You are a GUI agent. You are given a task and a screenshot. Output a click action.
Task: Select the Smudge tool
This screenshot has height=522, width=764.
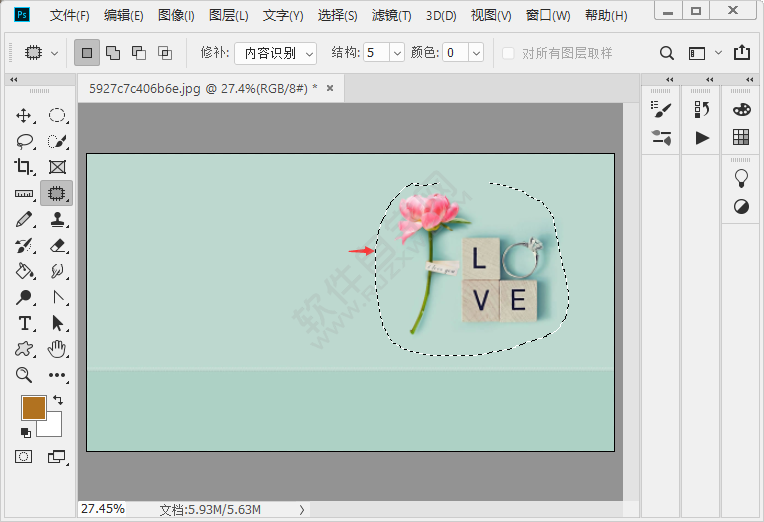(57, 271)
